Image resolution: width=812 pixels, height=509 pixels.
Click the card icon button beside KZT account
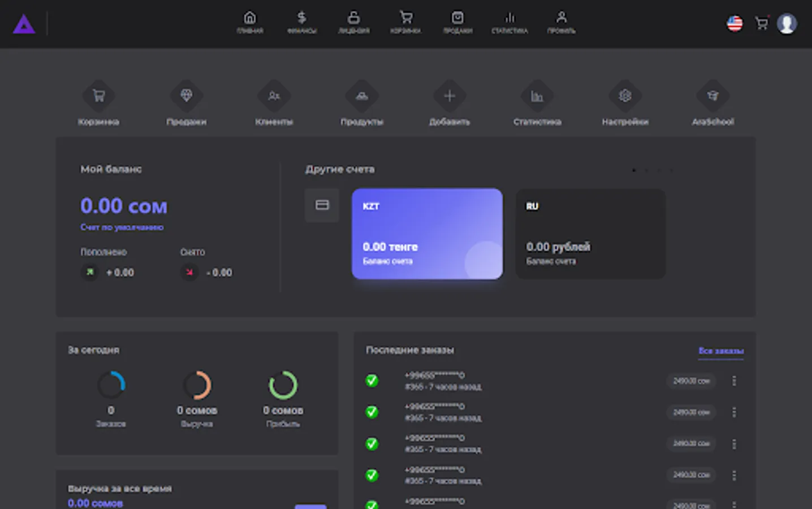[x=322, y=205]
